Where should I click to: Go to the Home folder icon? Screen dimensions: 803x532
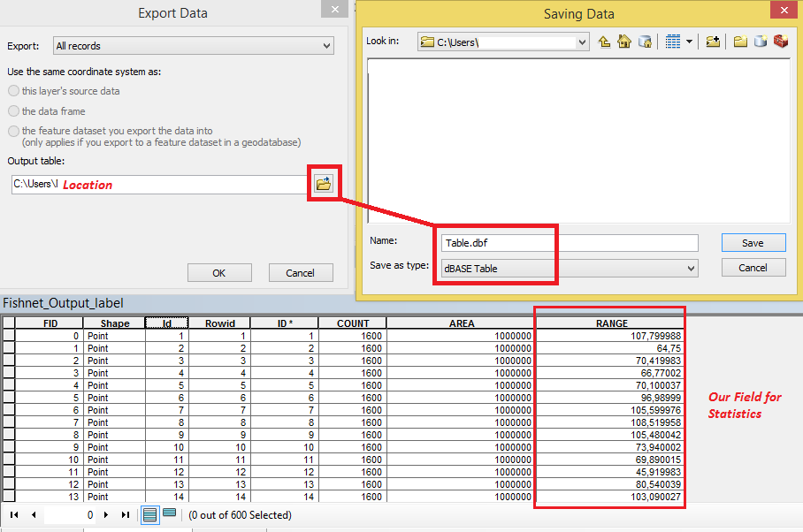[624, 42]
